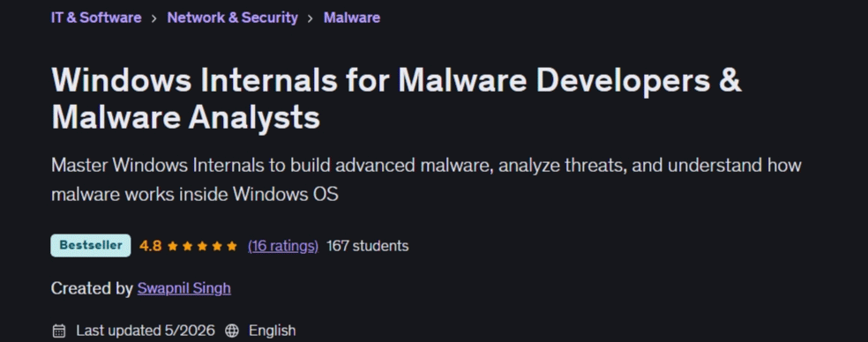Image resolution: width=868 pixels, height=342 pixels.
Task: Click the 'Last updated 5/2026' text
Action: [145, 331]
